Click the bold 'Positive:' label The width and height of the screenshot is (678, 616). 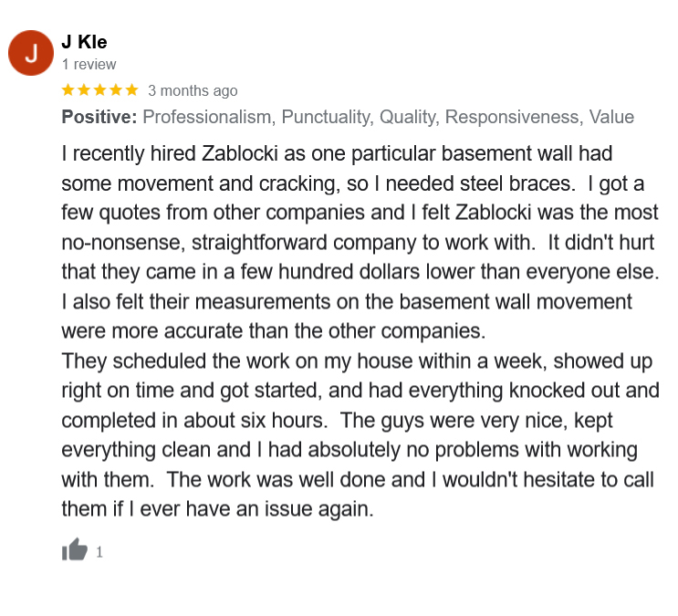(99, 117)
